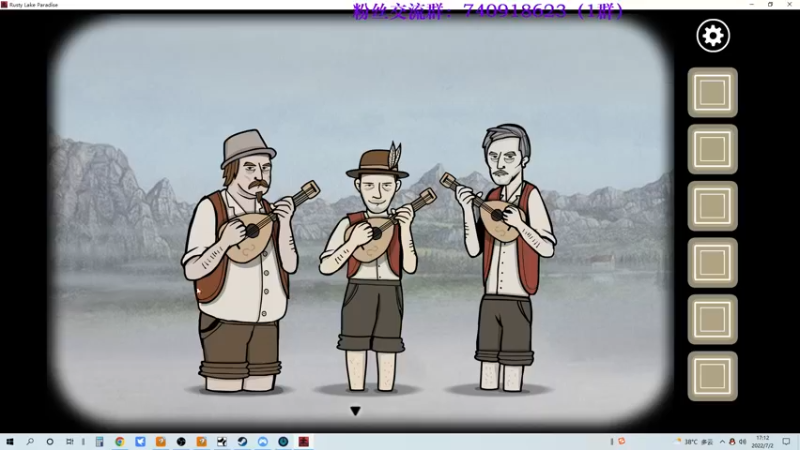800x450 pixels.
Task: Click the grey-haired musician without a hat
Action: [x=503, y=258]
